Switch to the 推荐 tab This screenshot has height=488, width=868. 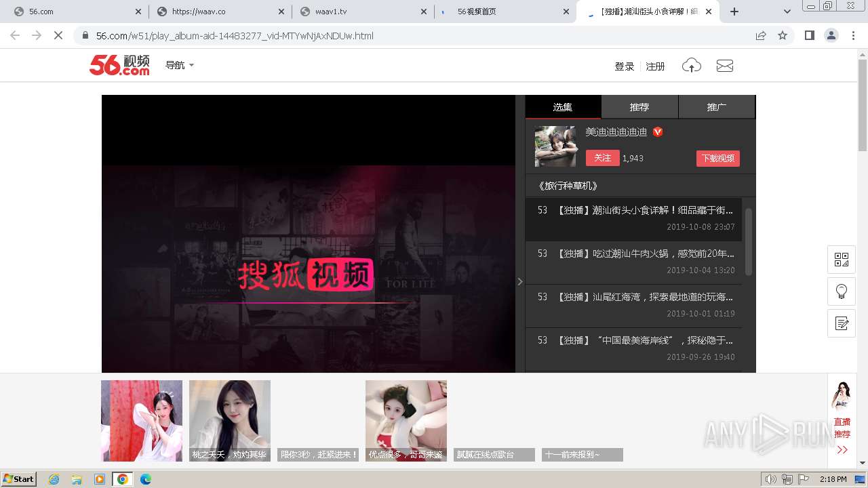pos(639,107)
